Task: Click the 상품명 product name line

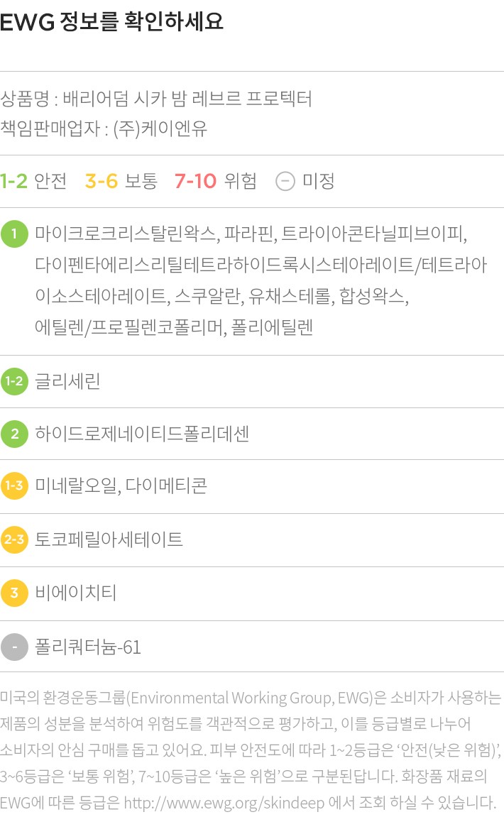Action: 156,99
